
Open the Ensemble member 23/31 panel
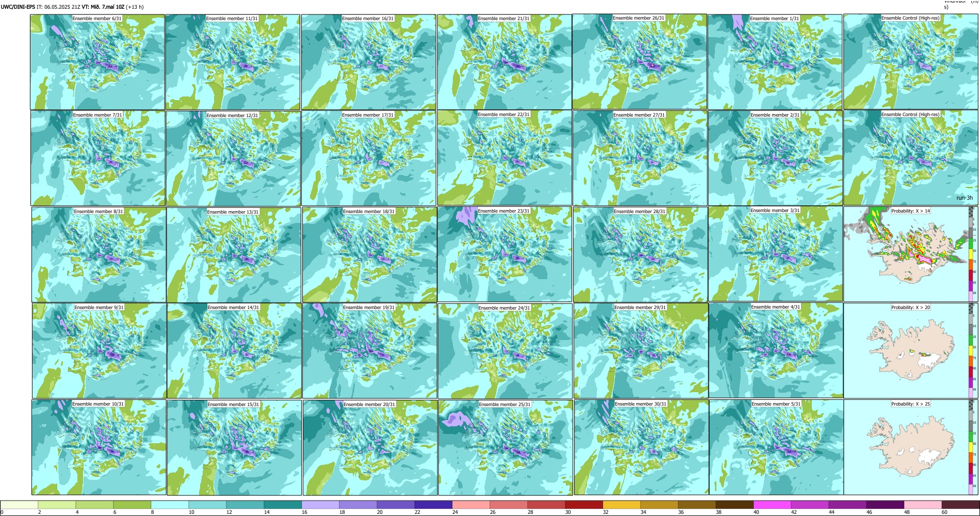tap(504, 254)
